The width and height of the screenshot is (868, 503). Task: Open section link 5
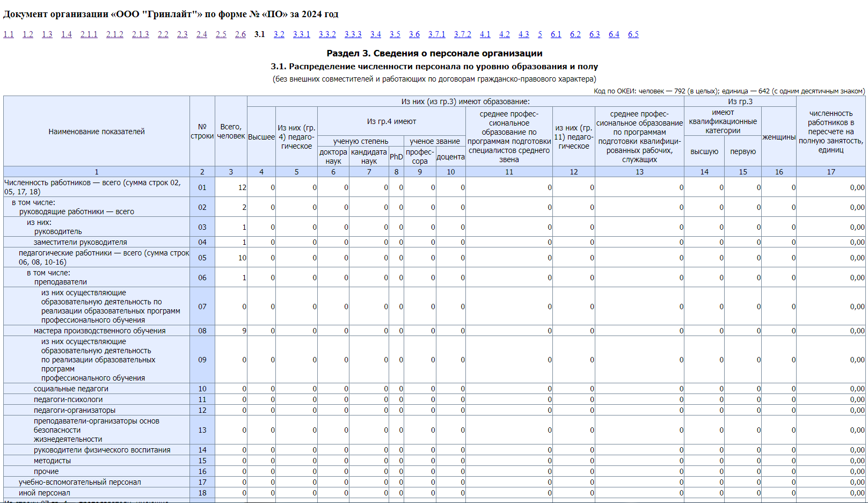540,34
